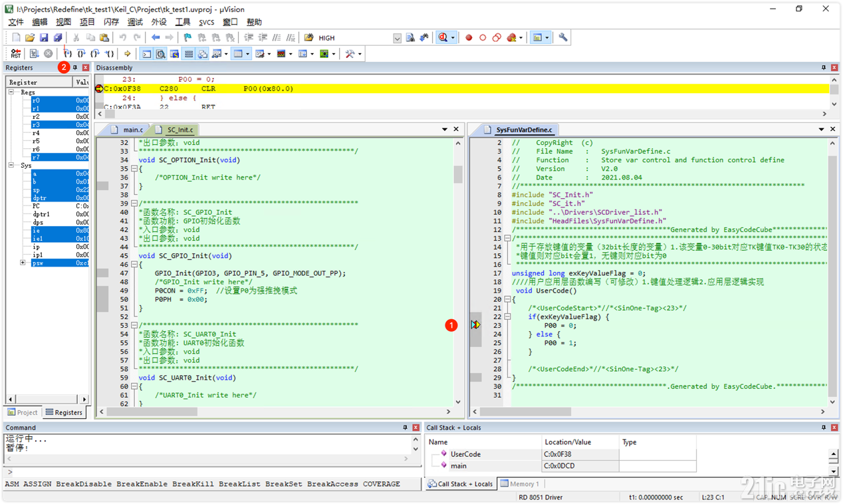
Task: Click the Run to Cursor Line icon
Action: [110, 54]
